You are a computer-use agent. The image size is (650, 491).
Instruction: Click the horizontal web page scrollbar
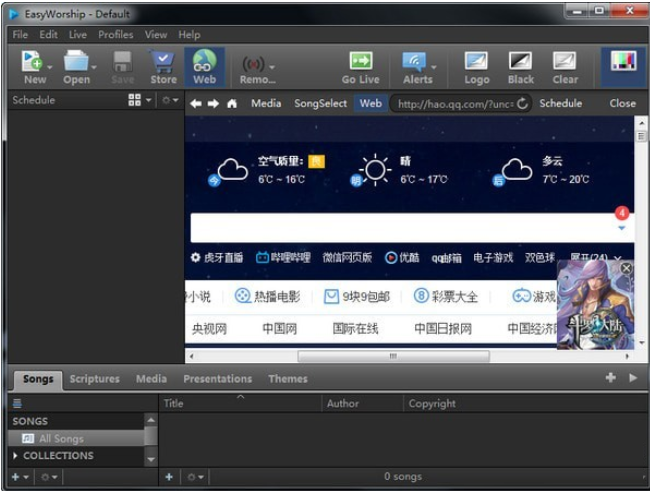[393, 356]
